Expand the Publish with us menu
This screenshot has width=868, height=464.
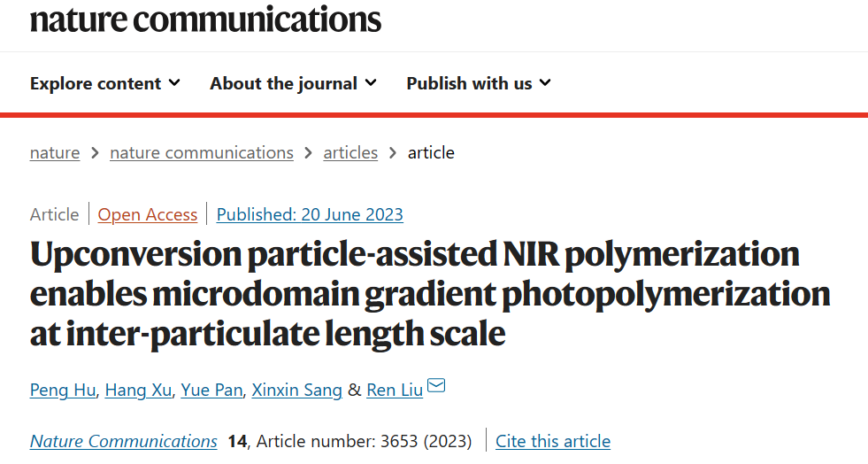479,83
